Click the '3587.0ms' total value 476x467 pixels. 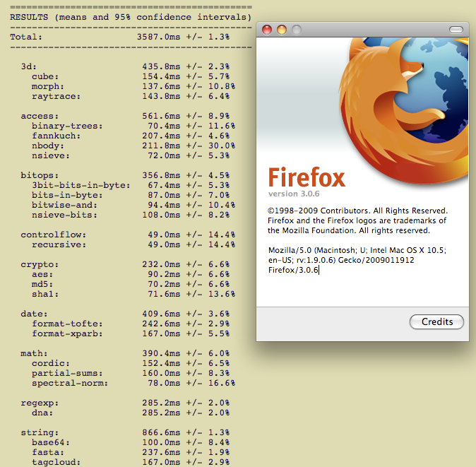click(158, 37)
